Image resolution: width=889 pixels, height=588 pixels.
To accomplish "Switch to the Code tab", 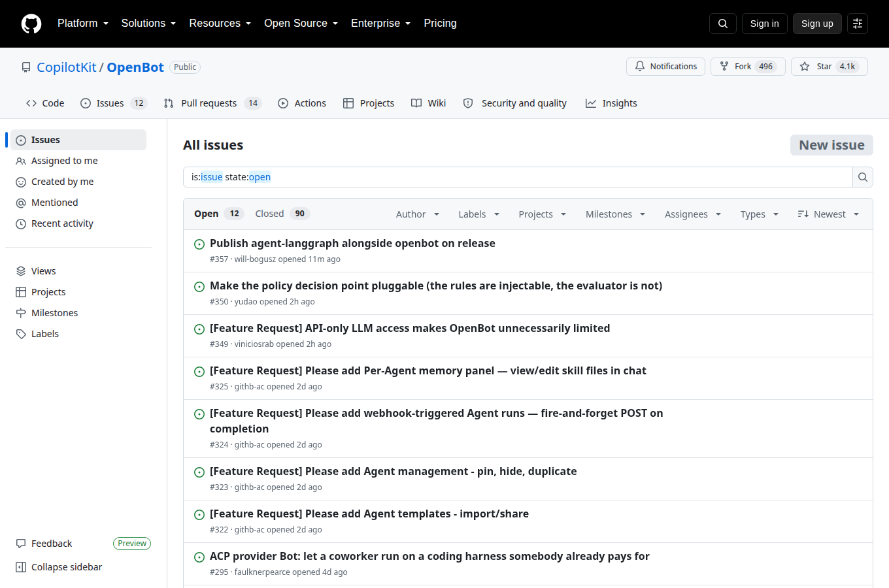I will point(45,103).
